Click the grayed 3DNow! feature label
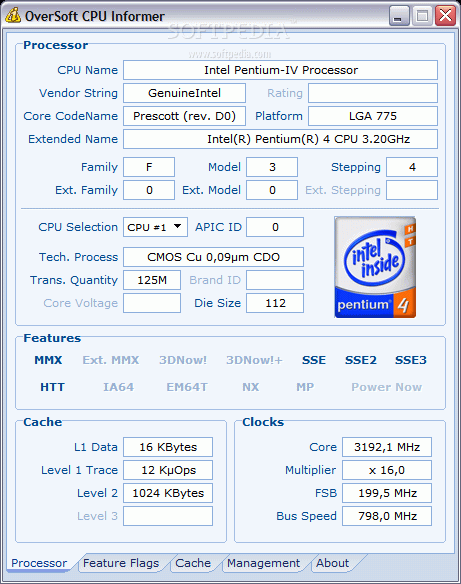461x584 pixels. (183, 360)
